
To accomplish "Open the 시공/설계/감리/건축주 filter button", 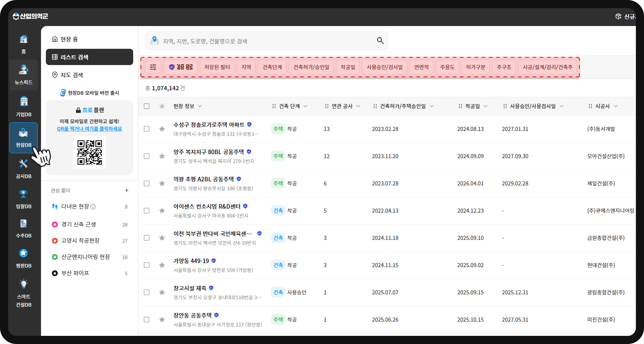I will point(548,67).
